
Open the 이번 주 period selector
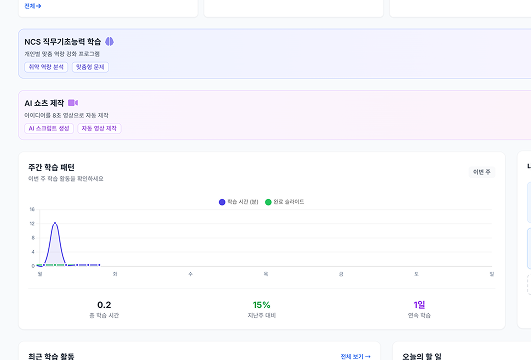(x=482, y=172)
